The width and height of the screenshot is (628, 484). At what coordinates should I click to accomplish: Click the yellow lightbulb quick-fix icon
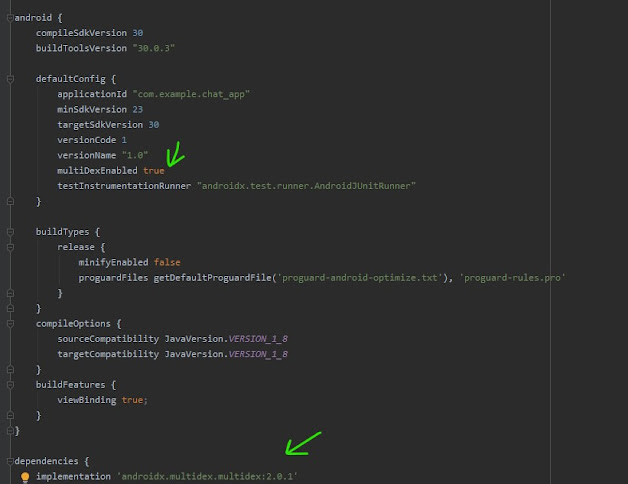click(x=26, y=477)
